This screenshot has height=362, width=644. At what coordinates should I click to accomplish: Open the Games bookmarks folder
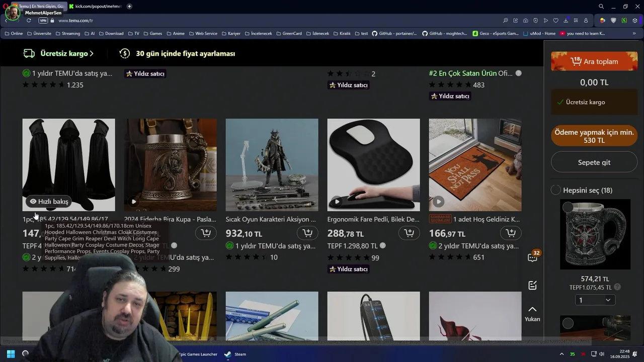coord(152,34)
